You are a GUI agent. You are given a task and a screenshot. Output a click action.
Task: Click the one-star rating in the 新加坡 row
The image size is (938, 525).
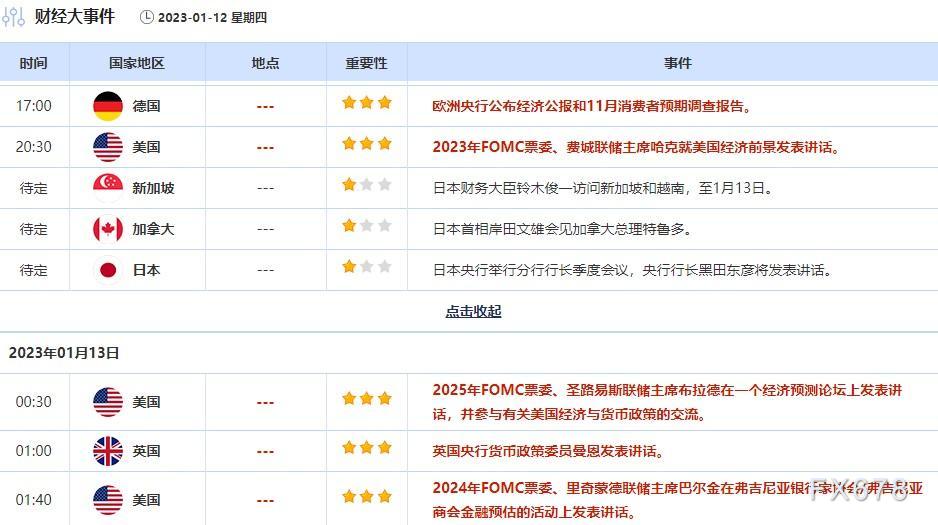click(x=367, y=184)
